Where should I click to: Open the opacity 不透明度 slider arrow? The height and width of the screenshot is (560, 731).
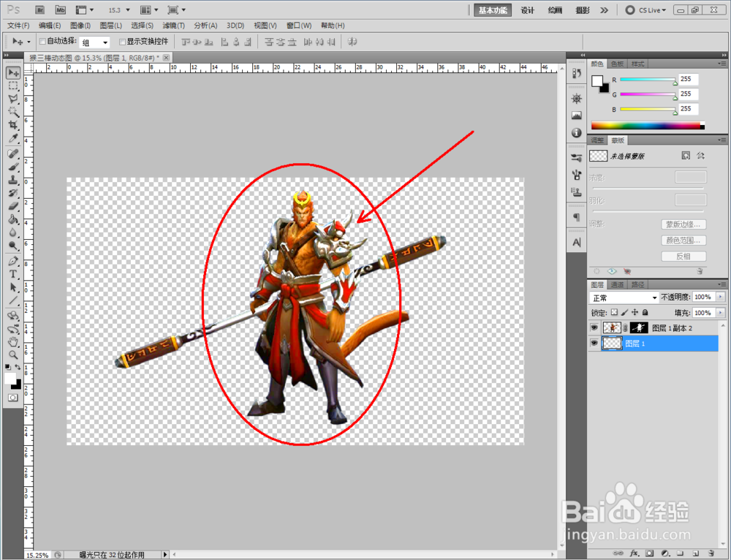pos(721,297)
